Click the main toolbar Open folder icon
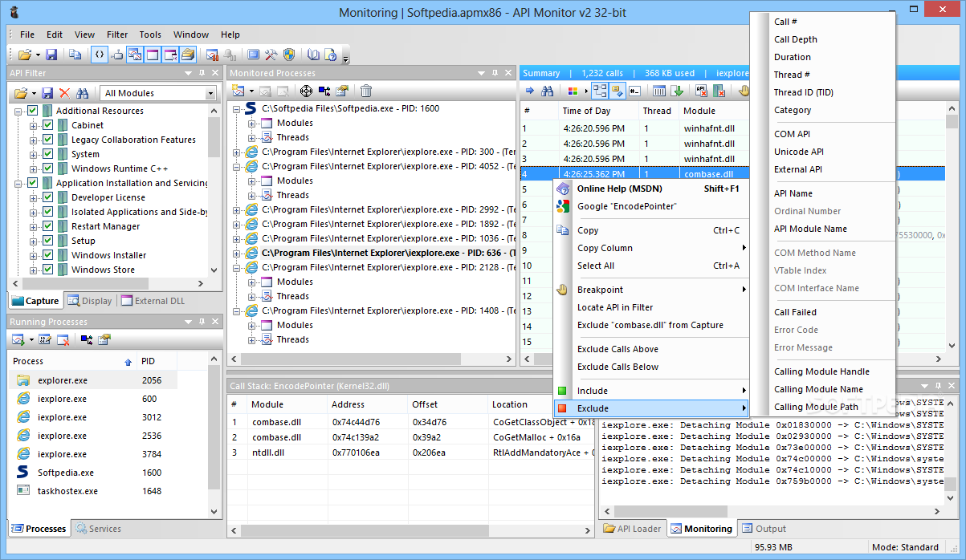Image resolution: width=966 pixels, height=560 pixels. (25, 55)
